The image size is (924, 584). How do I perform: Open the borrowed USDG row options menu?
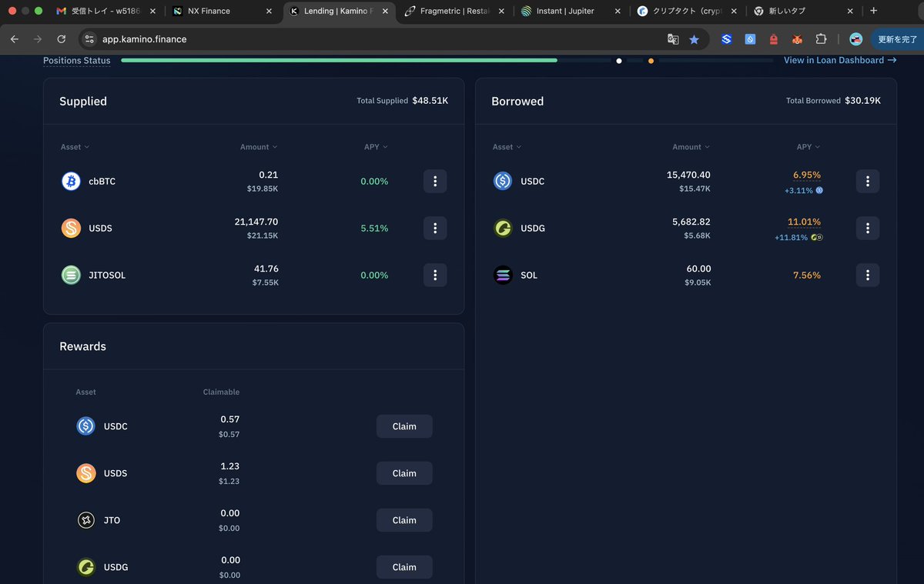pos(868,228)
